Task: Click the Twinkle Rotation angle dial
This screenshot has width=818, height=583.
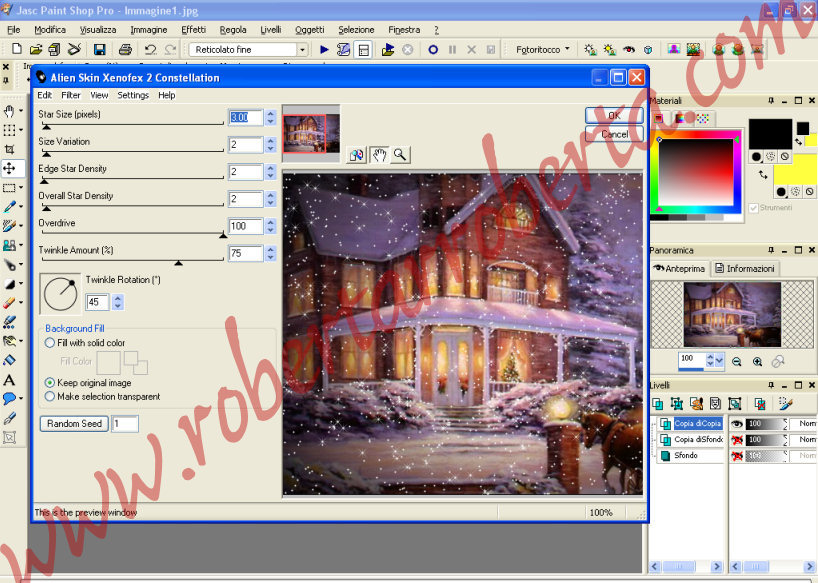Action: [x=61, y=294]
